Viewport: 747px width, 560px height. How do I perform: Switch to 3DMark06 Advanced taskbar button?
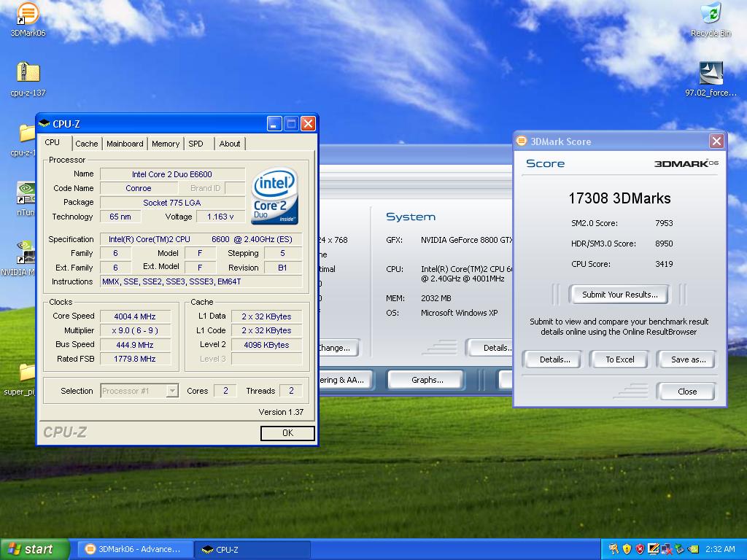click(x=135, y=549)
